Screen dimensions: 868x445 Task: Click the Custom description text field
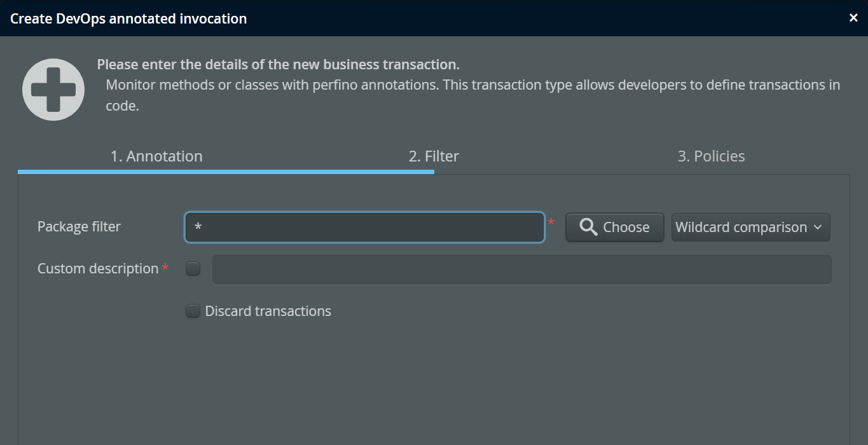click(x=521, y=270)
